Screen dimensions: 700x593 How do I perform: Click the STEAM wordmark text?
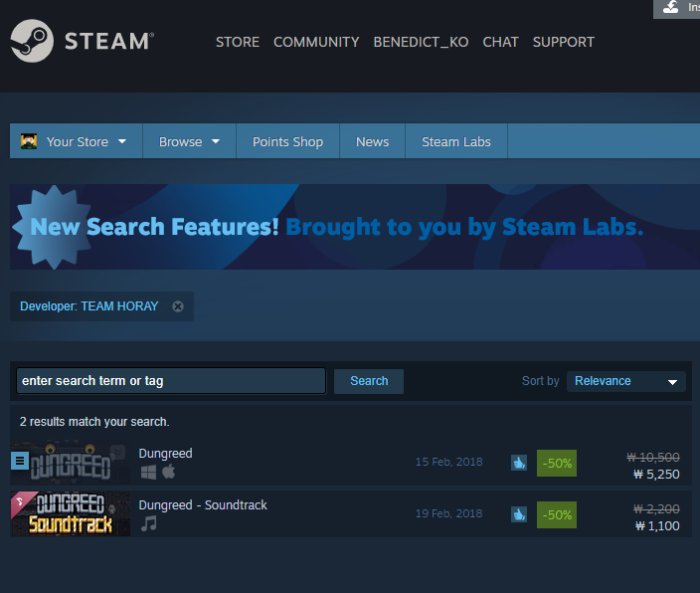109,41
